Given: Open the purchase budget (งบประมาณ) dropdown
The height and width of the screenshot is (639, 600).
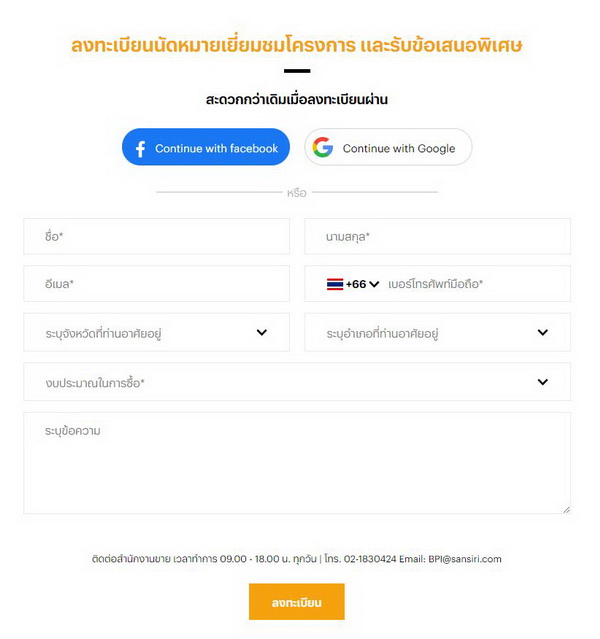Looking at the screenshot, I should pos(297,382).
